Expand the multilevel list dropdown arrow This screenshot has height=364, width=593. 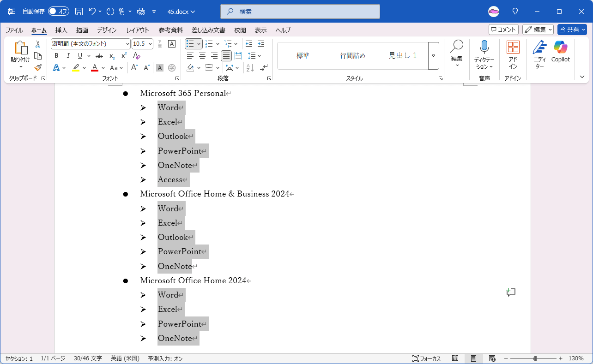click(236, 44)
